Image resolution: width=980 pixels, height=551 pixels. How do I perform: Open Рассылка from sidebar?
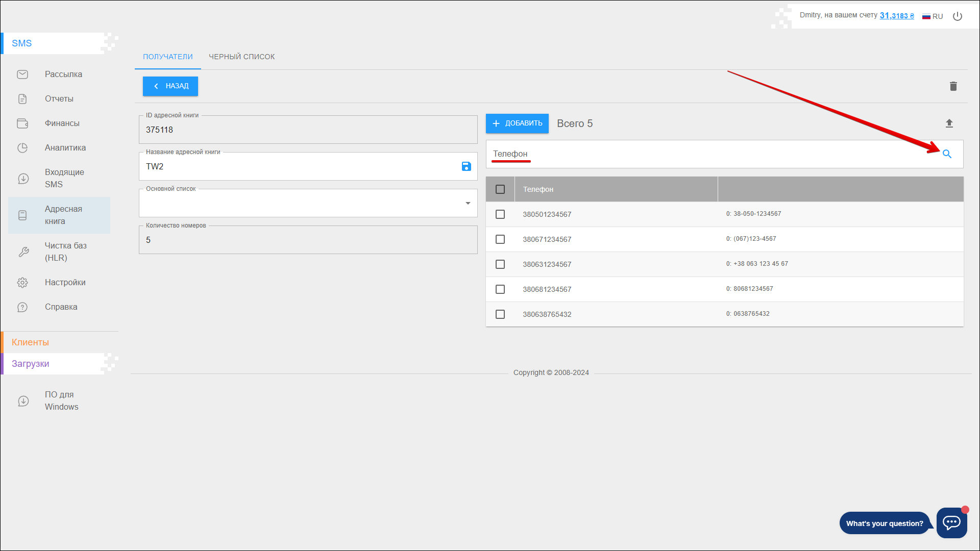tap(63, 74)
